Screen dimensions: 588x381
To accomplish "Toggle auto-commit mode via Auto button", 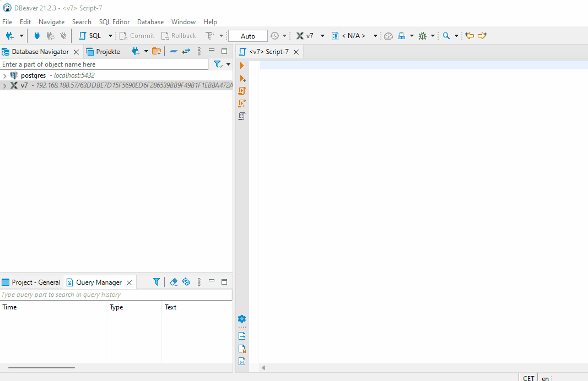I will [x=247, y=35].
